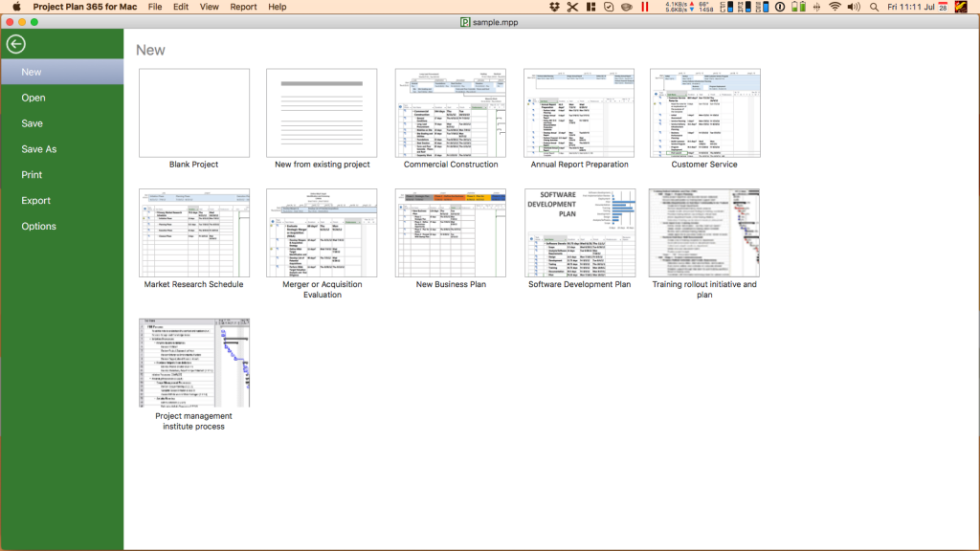Click the "Training rollout initiative and plan" caption

[x=704, y=289]
